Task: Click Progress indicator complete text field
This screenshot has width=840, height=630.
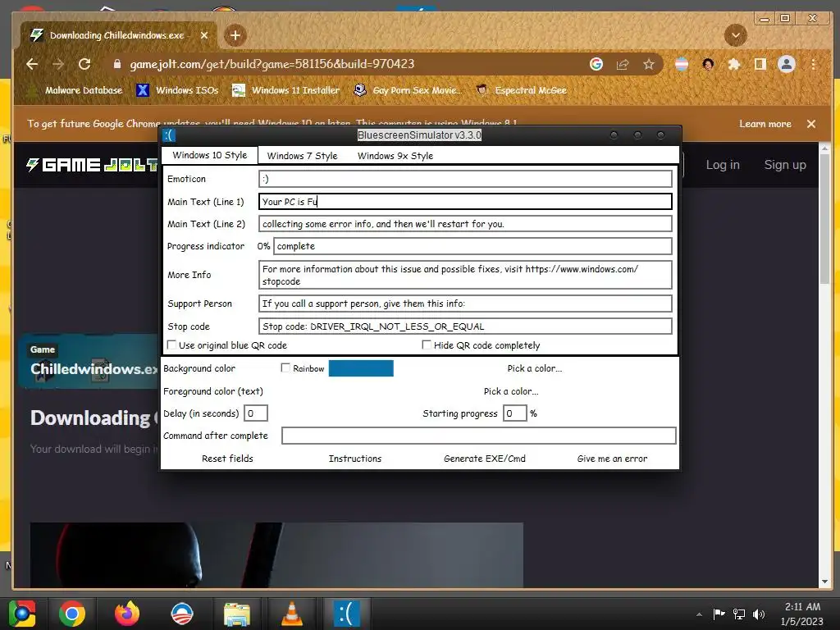Action: tap(472, 246)
